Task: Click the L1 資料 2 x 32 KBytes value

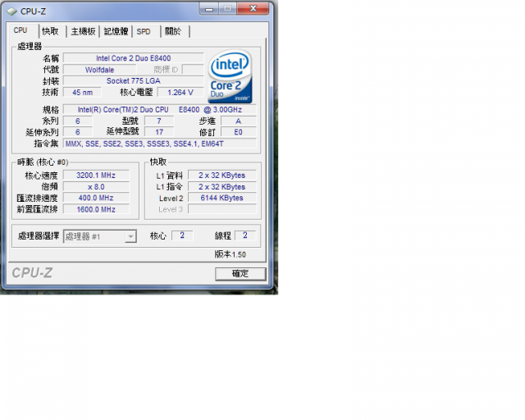Action: point(222,176)
